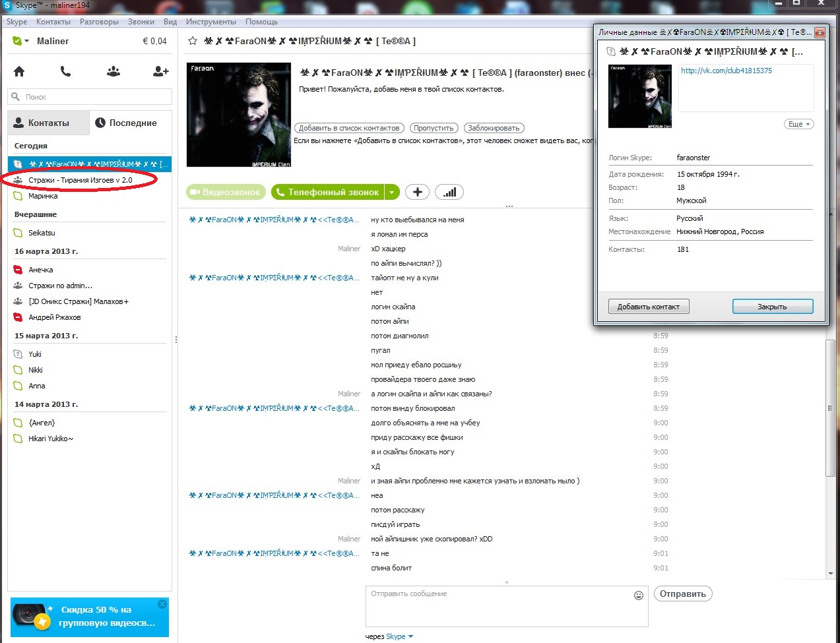Open the Skype menu

pyautogui.click(x=17, y=22)
